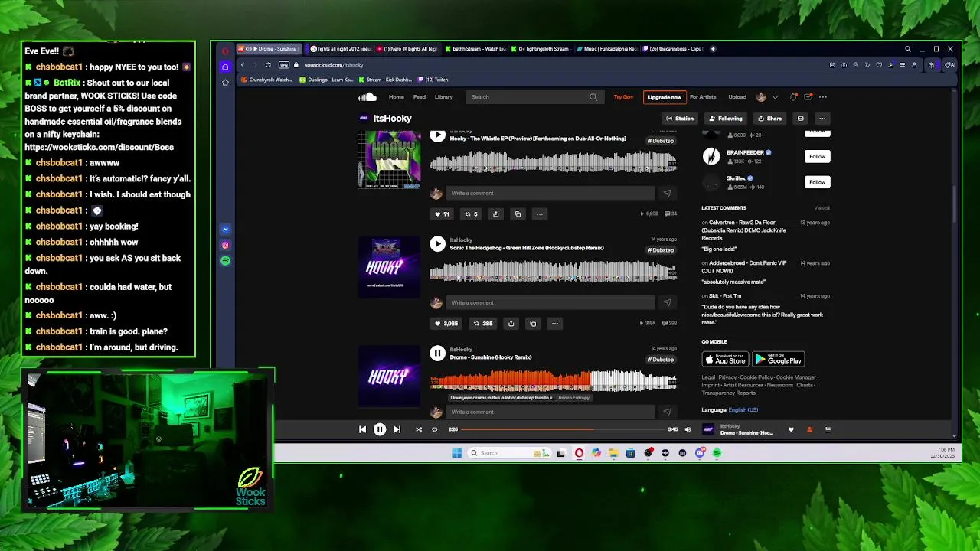
Task: Repost The Whistle EP track (5 reposts)
Action: 471,214
